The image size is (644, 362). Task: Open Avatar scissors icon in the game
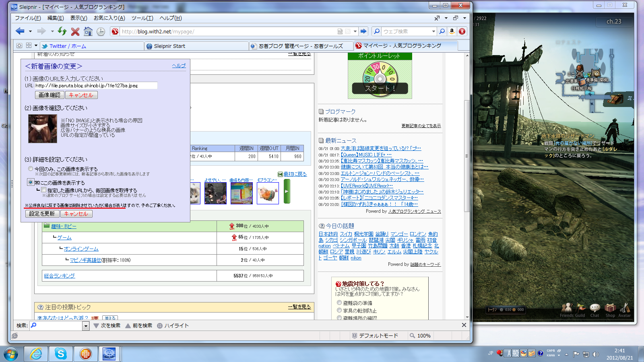pyautogui.click(x=624, y=310)
